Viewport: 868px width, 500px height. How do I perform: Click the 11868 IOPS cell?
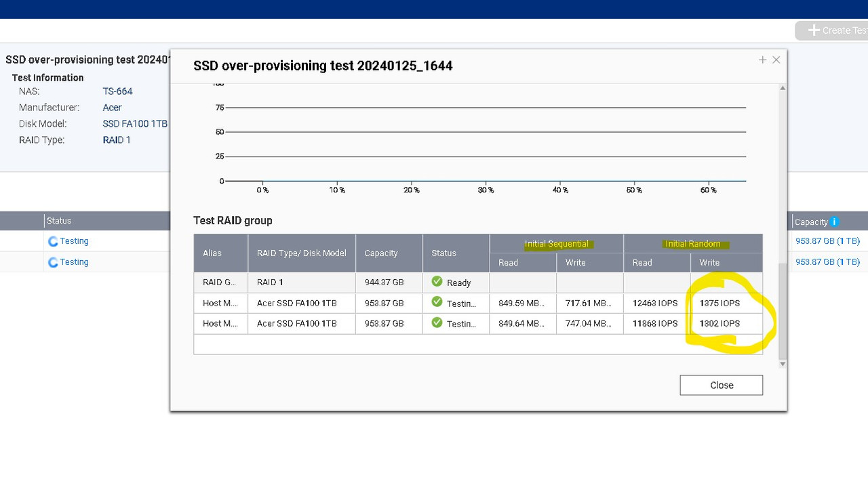tap(656, 324)
